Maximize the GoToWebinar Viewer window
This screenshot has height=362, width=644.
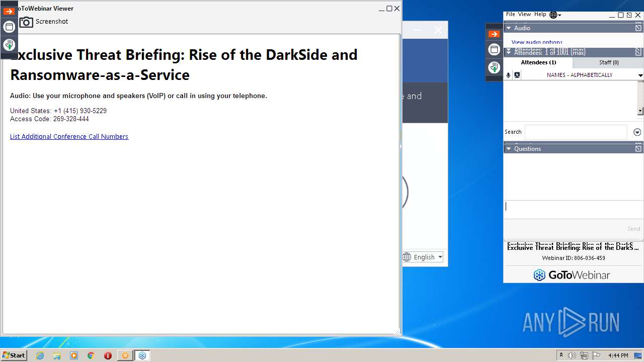point(389,9)
